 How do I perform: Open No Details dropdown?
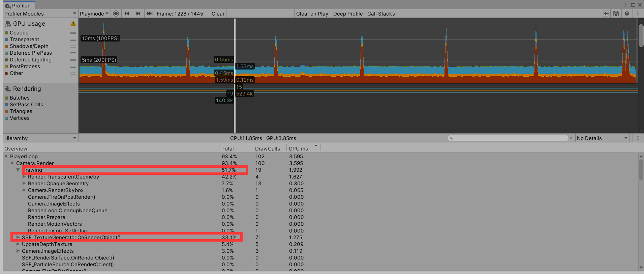tap(602, 138)
